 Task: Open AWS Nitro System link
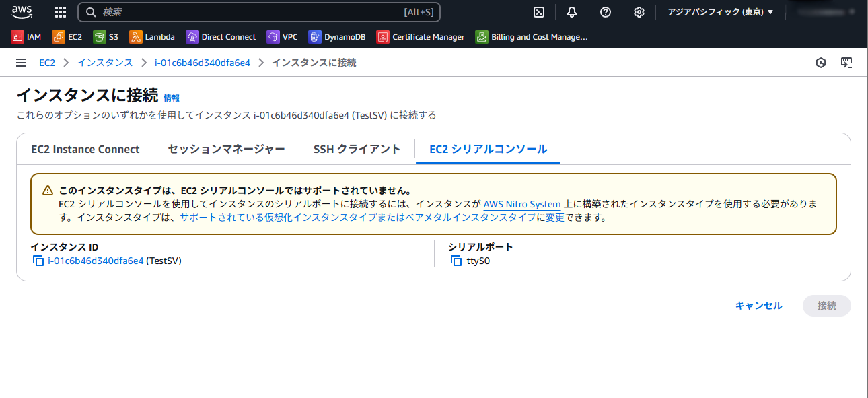(x=522, y=204)
